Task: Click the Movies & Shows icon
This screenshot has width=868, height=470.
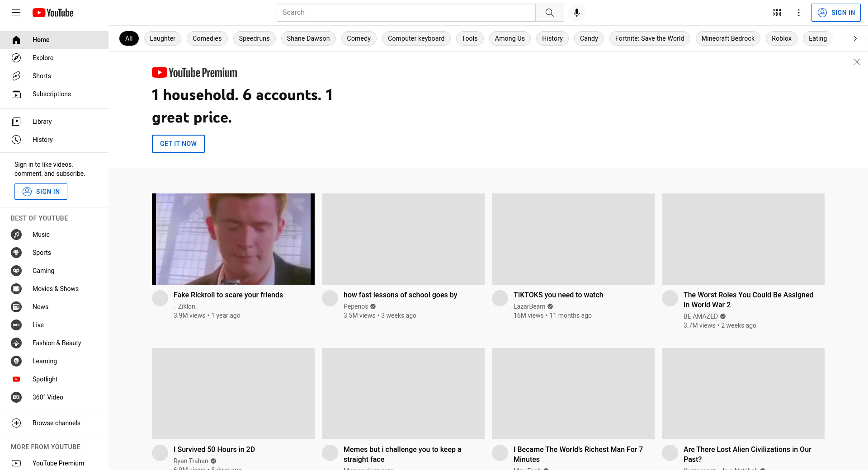Action: point(16,289)
